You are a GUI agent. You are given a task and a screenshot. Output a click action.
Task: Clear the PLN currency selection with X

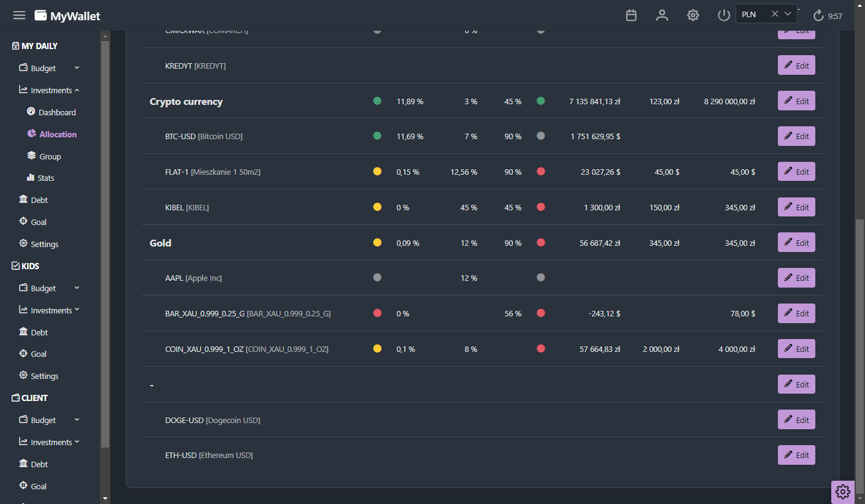point(775,13)
